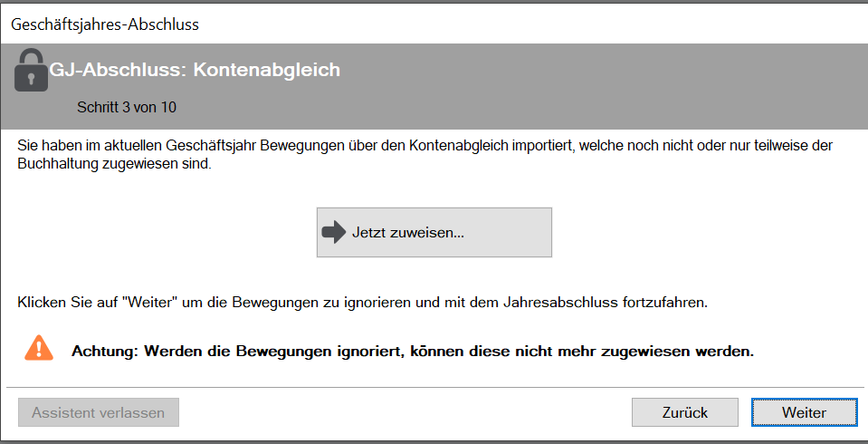Click the Schritt 3 von 10 step indicator
Image resolution: width=868 pixels, height=444 pixels.
(127, 107)
